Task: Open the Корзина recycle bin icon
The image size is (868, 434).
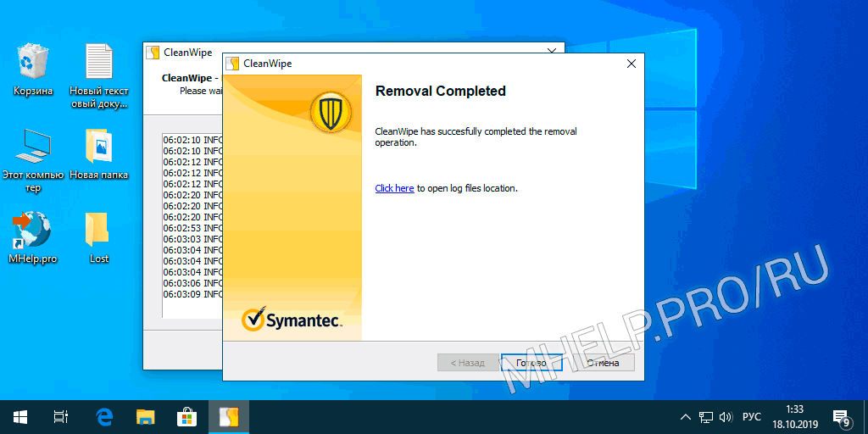Action: click(33, 70)
